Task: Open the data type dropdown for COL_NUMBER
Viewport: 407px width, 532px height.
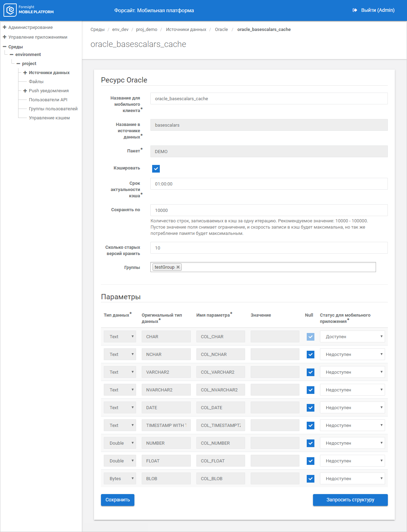Action: (120, 443)
